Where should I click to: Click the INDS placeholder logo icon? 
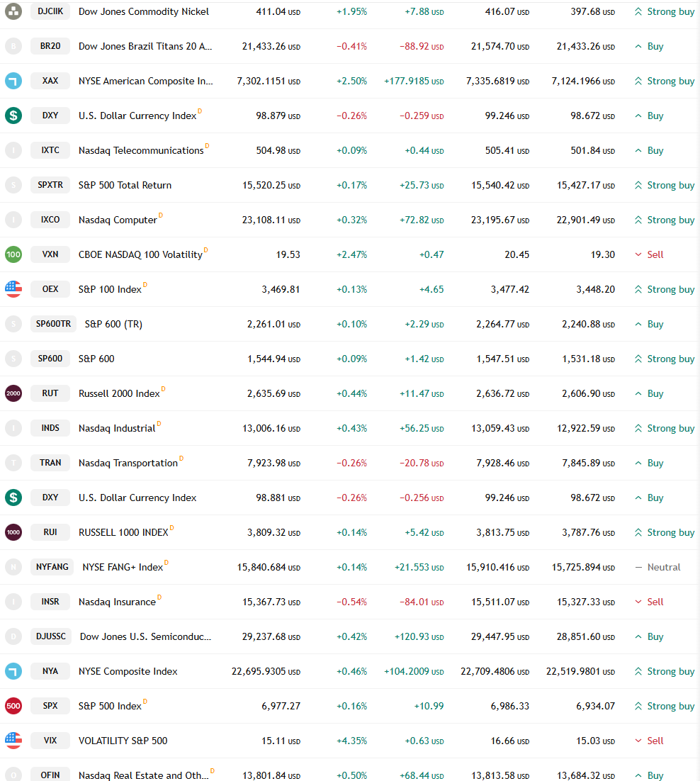click(13, 428)
